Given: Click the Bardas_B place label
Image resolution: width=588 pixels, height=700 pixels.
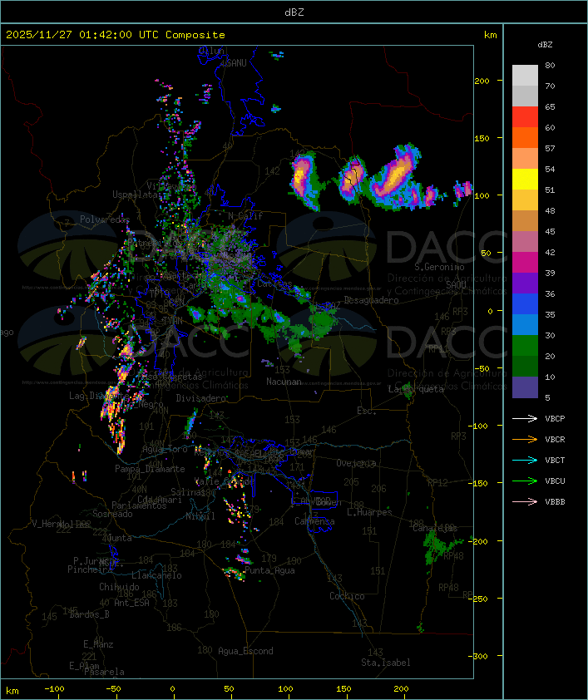Looking at the screenshot, I should 90,614.
